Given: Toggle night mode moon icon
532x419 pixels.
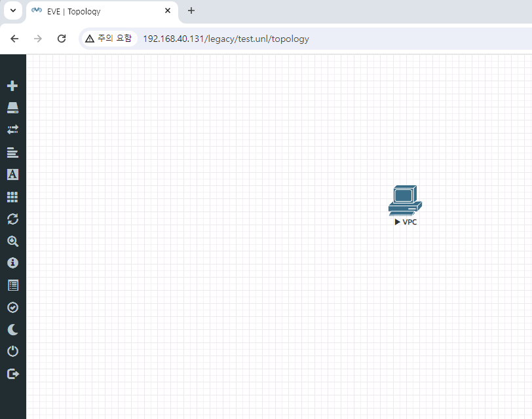Looking at the screenshot, I should point(12,329).
